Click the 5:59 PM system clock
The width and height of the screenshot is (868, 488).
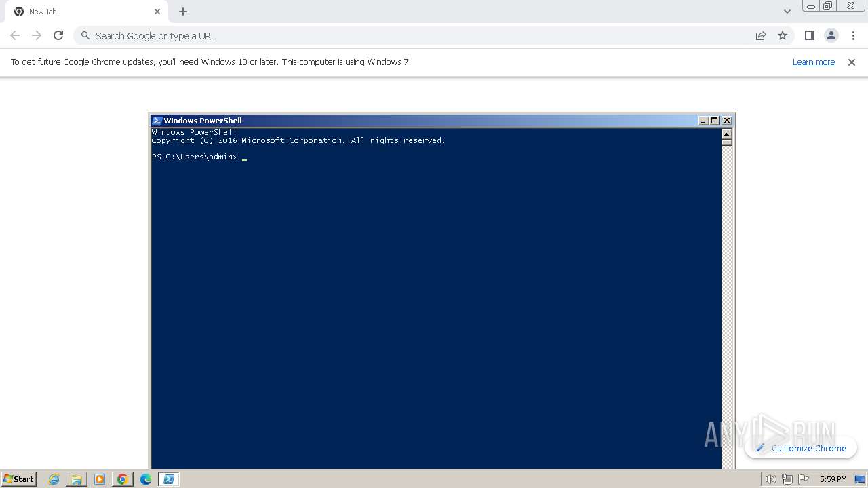(833, 479)
